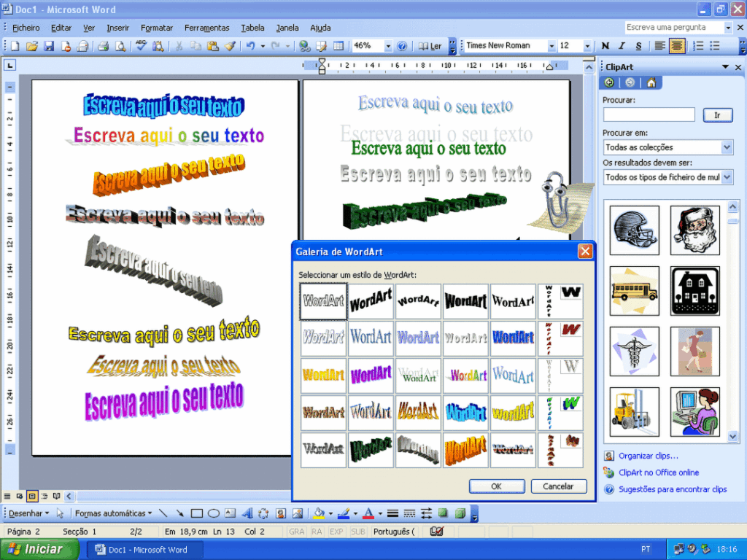Click the Insert Picture drawing icon
The height and width of the screenshot is (560, 747).
pyautogui.click(x=298, y=513)
